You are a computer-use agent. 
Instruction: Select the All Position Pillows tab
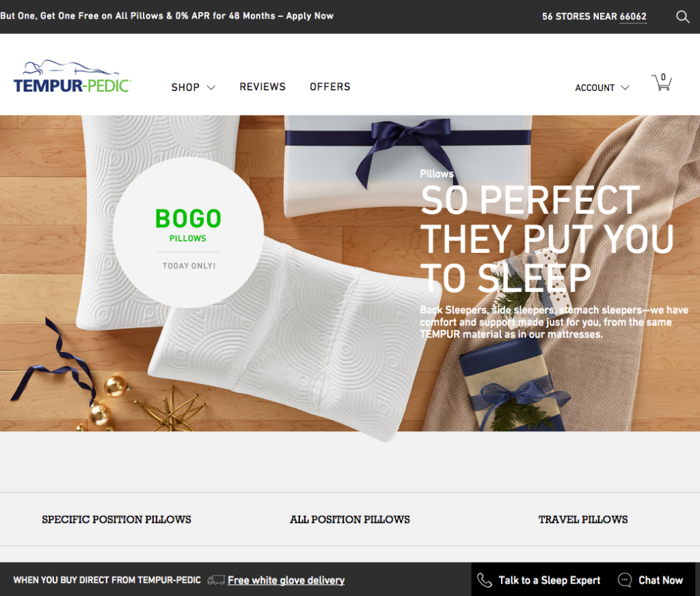pos(349,519)
